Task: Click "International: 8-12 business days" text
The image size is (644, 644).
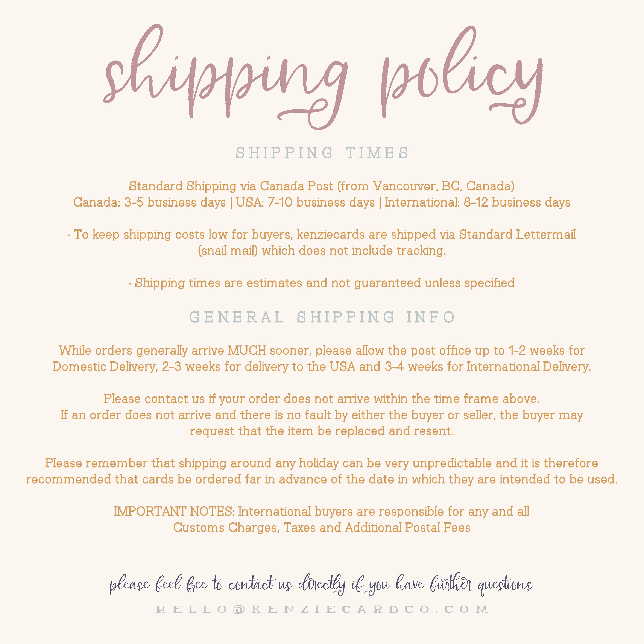Action: (x=477, y=202)
